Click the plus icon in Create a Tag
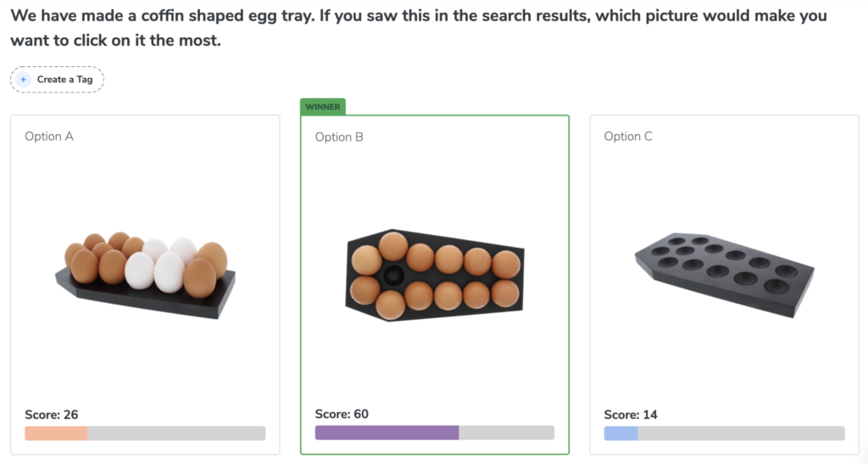The image size is (868, 464). tap(23, 80)
